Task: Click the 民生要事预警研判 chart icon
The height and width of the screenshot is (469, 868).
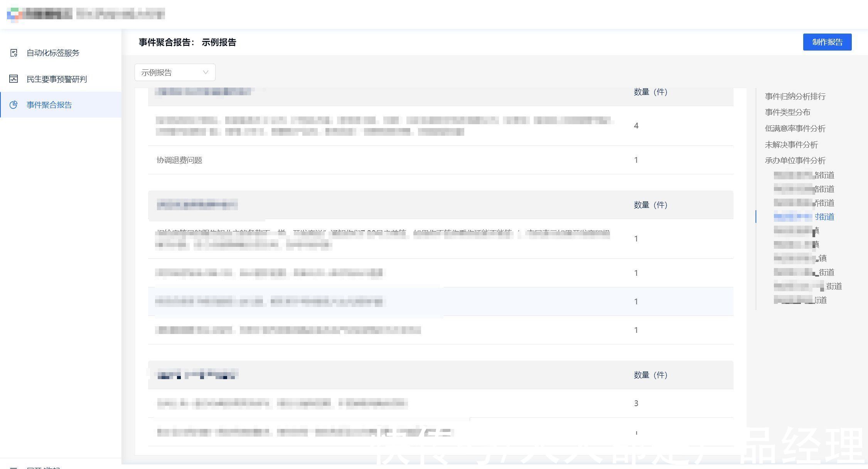Action: (13, 79)
